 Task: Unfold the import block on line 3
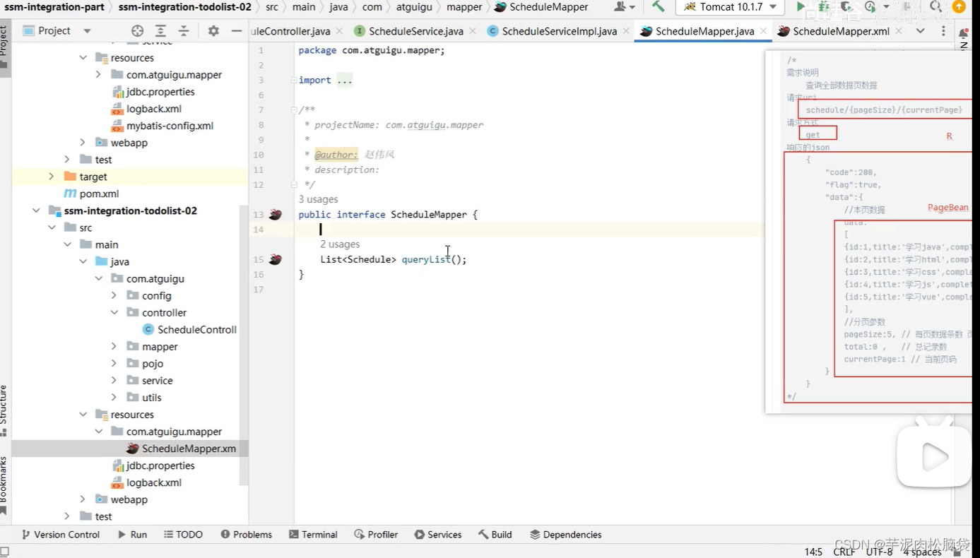[x=293, y=81]
